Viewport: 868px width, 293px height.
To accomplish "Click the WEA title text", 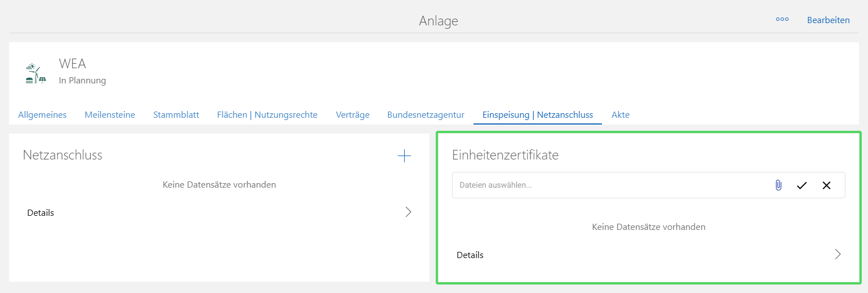I will (x=73, y=64).
